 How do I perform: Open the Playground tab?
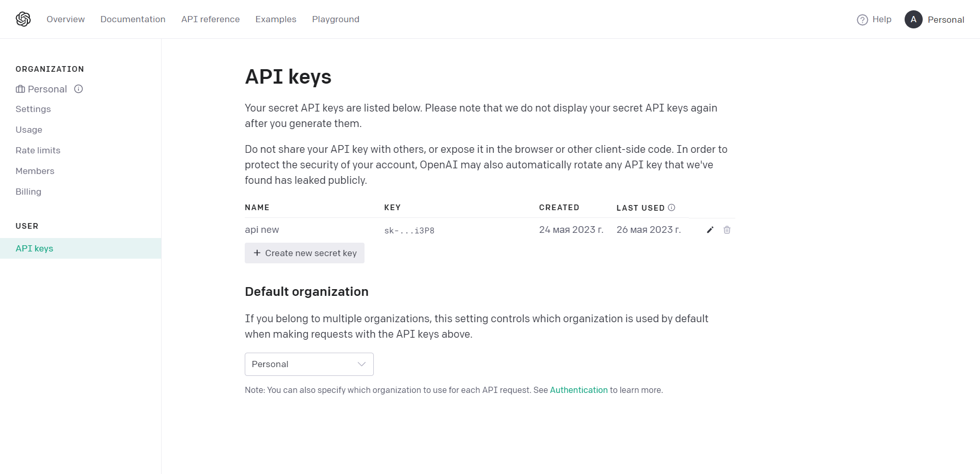pos(336,19)
